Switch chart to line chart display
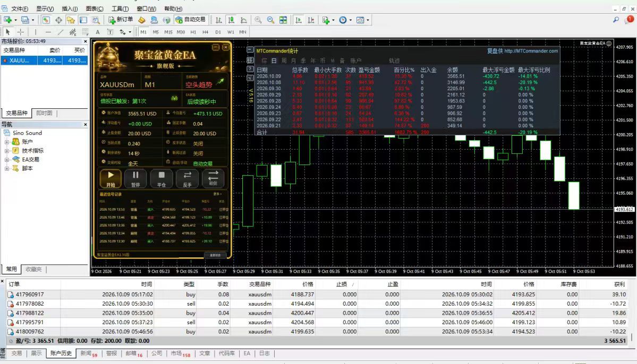637x364 pixels. (244, 20)
